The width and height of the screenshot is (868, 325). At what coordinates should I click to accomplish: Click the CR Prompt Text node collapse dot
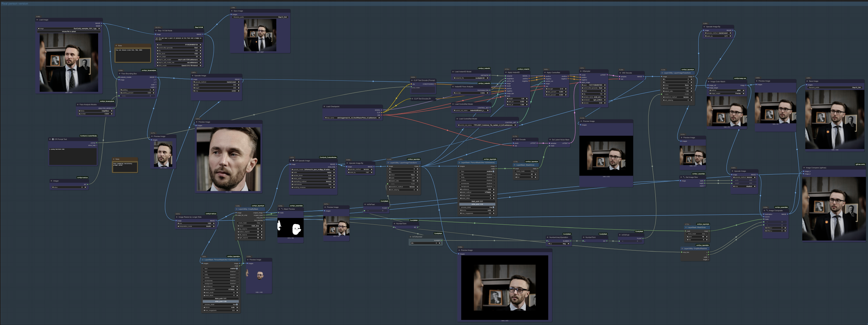pos(50,139)
